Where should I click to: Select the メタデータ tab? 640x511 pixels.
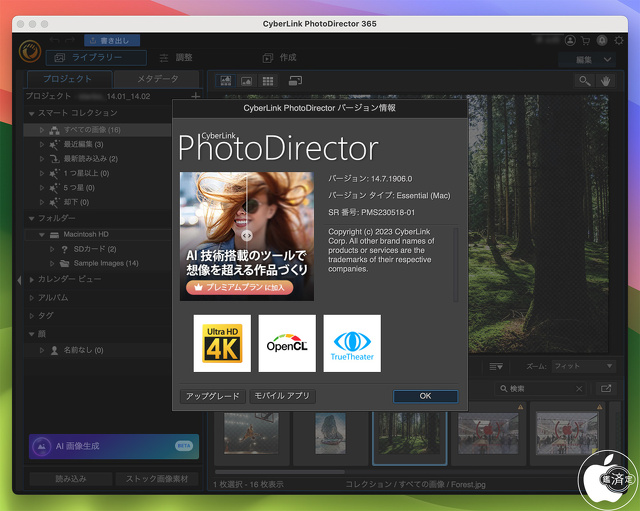[157, 79]
